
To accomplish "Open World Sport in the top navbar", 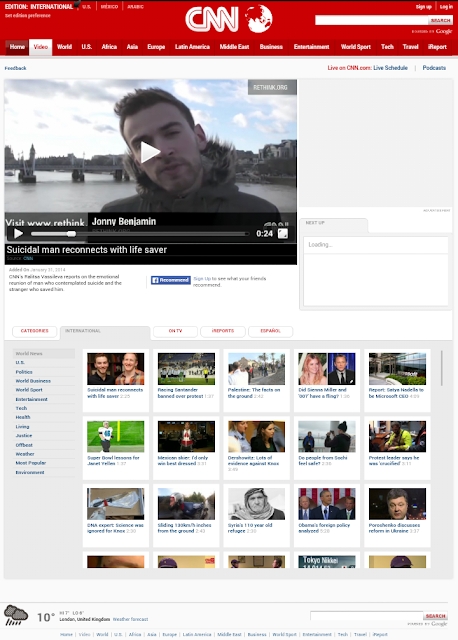I will point(356,47).
